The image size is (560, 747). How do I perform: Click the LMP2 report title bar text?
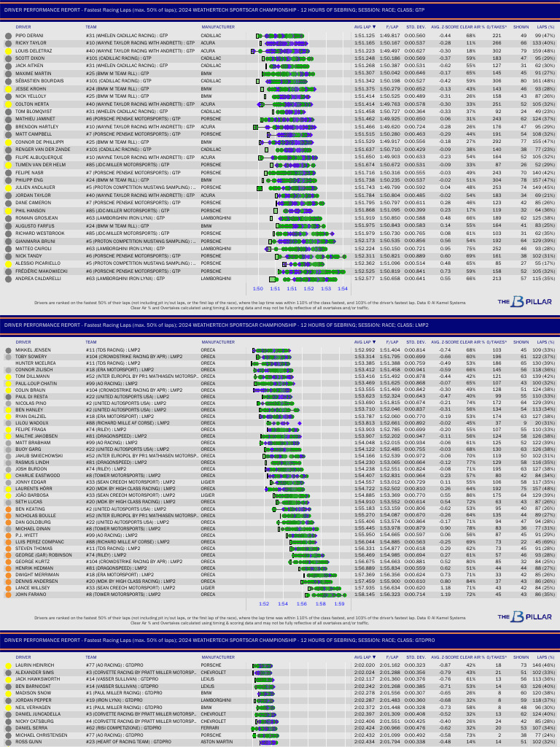pyautogui.click(x=216, y=325)
